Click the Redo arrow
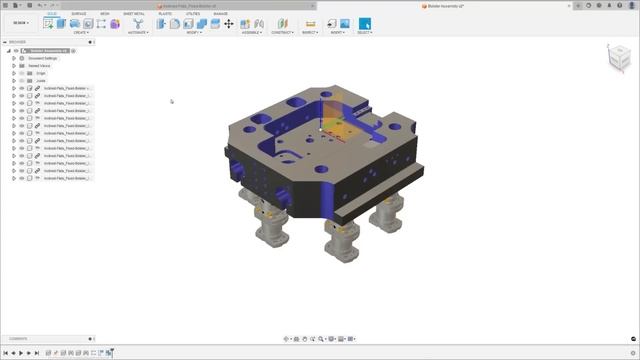The image size is (640, 360). tap(52, 6)
